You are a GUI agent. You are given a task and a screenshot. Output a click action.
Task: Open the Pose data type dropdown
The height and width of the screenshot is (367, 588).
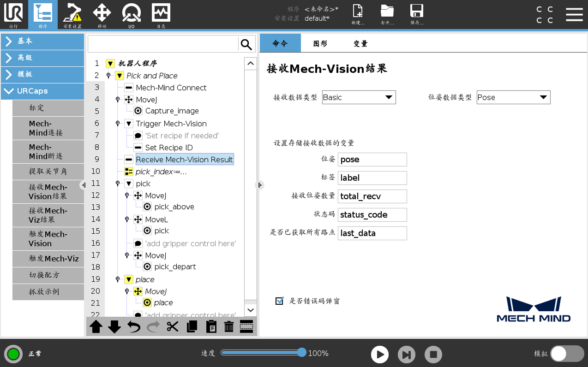point(513,97)
